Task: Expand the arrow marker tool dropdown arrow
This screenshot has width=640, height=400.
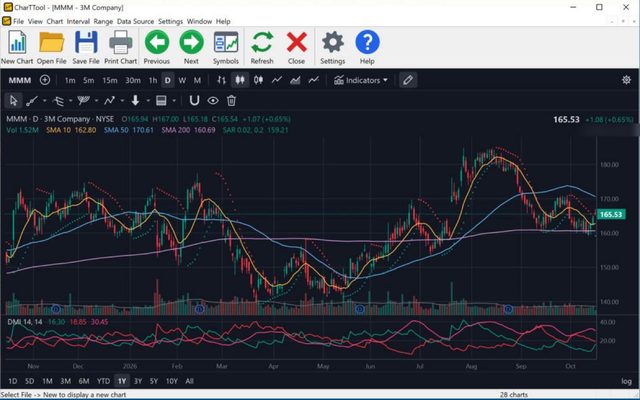Action: pos(148,101)
